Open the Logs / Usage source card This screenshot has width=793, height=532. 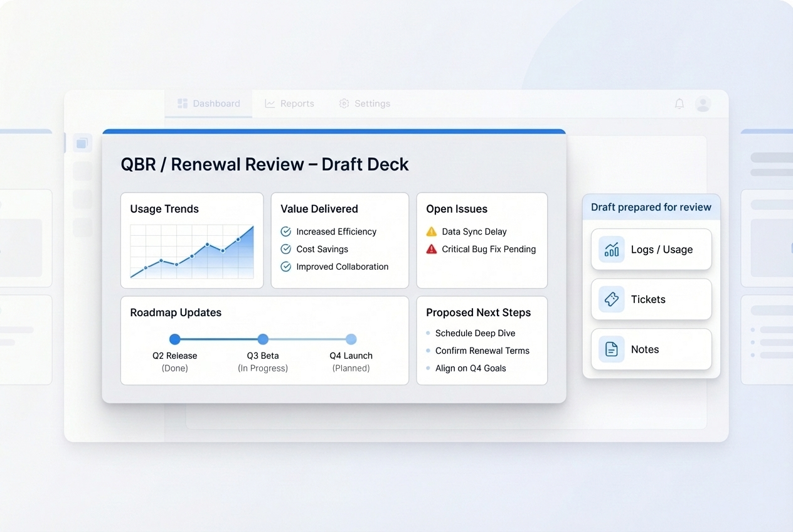(651, 249)
